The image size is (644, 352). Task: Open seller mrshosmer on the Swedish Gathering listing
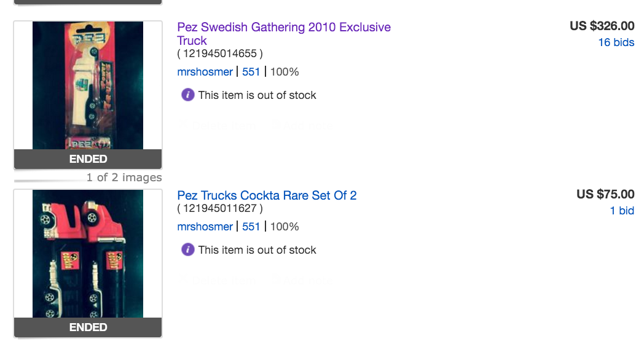tap(205, 72)
